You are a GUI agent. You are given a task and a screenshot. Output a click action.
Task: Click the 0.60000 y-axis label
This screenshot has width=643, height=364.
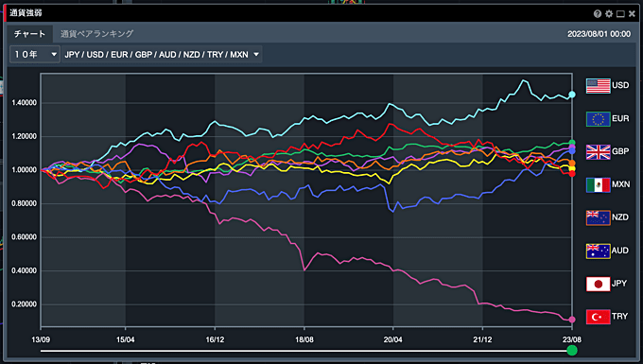click(25, 237)
